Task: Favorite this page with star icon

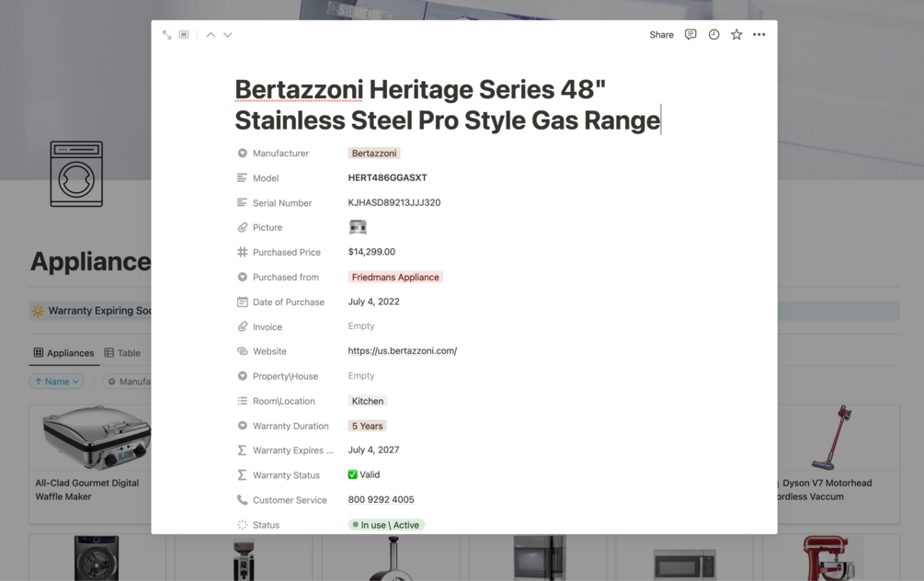Action: pyautogui.click(x=736, y=35)
